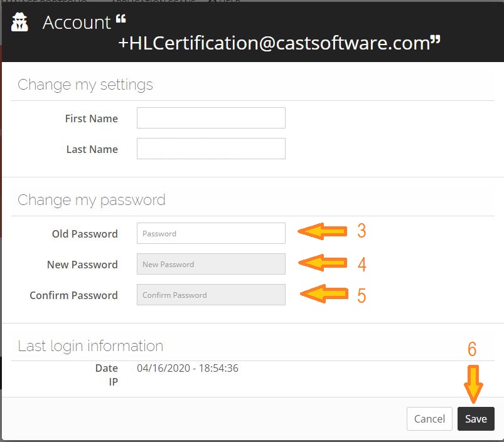
Task: Click the spy avatar icon beside Account
Action: click(19, 22)
